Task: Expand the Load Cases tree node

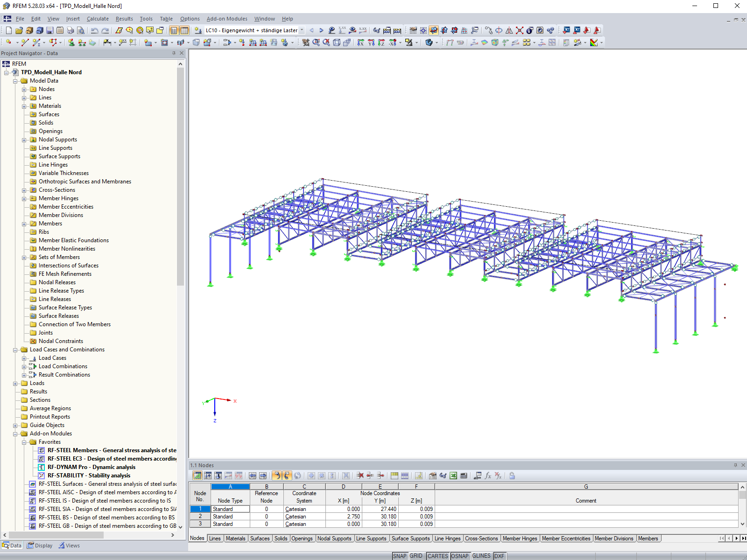Action: (24, 358)
